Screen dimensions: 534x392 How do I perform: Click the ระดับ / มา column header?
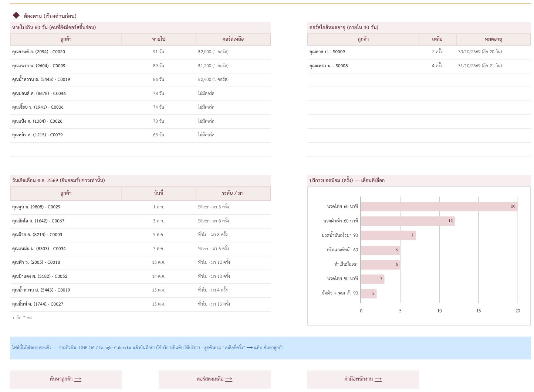(233, 193)
